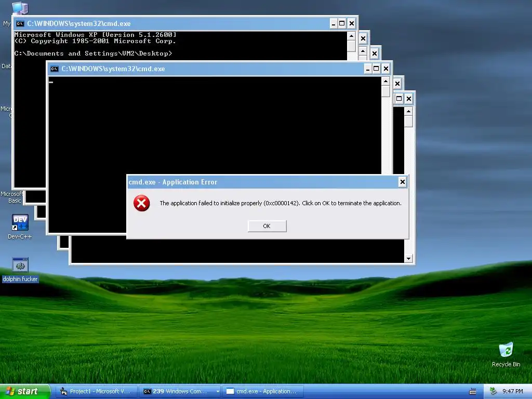
Task: Select cmd.exe - Application... taskbar button
Action: (263, 391)
